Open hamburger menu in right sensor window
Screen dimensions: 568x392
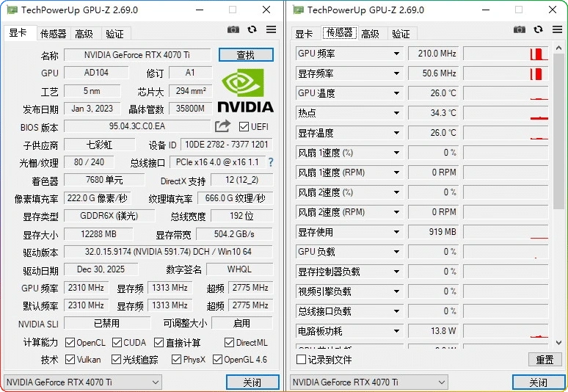point(557,29)
